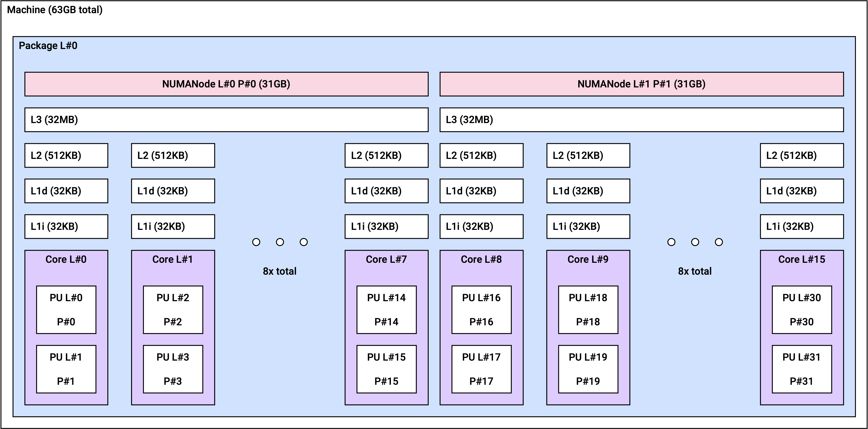
Task: Pick L1d (32KB) above Core L#9
Action: 588,191
